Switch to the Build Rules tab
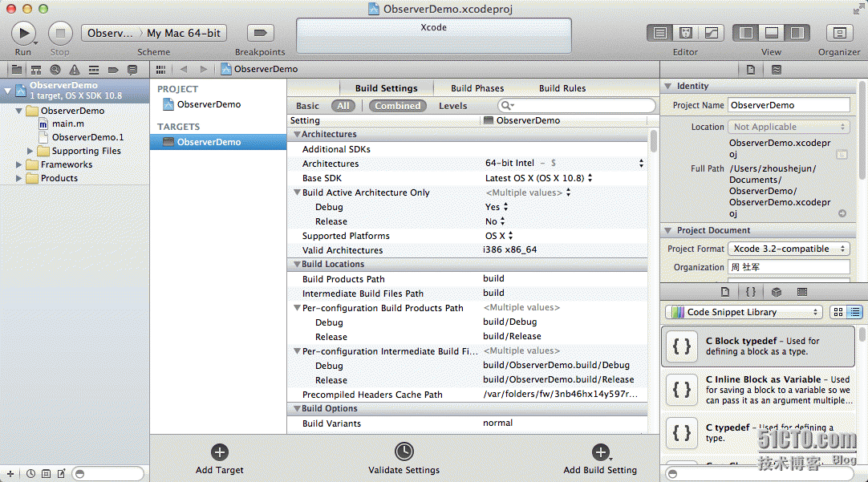868x482 pixels. 562,88
